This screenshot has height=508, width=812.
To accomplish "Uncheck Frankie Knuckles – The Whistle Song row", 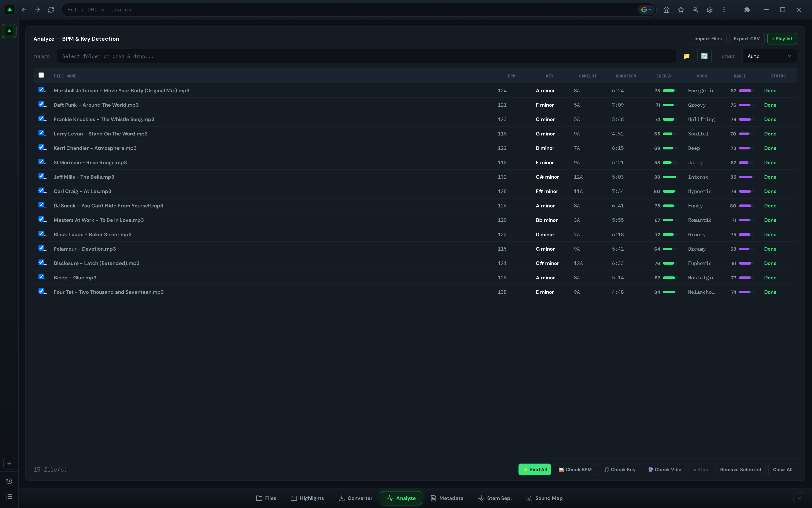I will pyautogui.click(x=41, y=119).
